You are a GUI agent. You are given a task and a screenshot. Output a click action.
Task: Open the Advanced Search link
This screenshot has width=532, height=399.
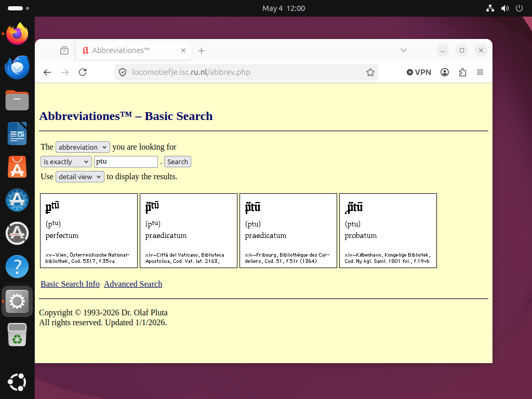point(133,284)
